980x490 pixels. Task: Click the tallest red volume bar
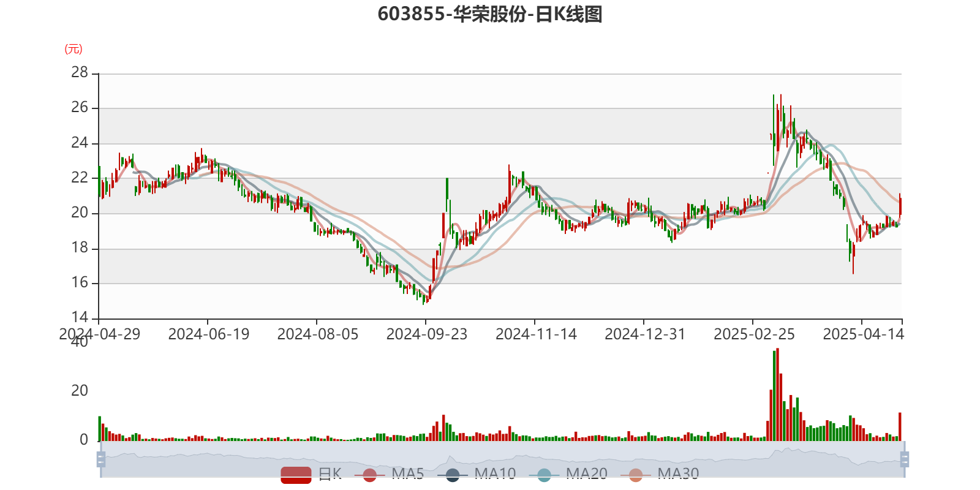[777, 394]
